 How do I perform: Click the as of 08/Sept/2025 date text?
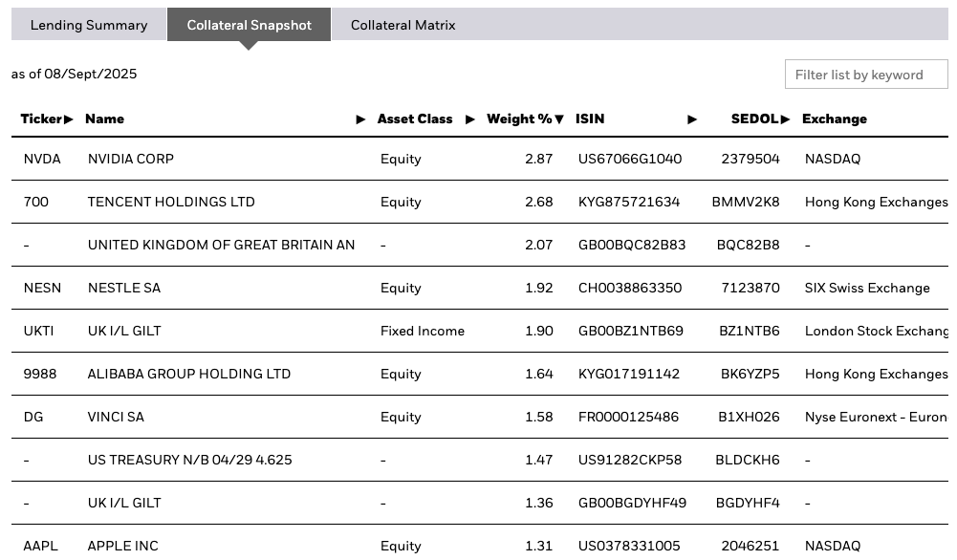point(74,74)
